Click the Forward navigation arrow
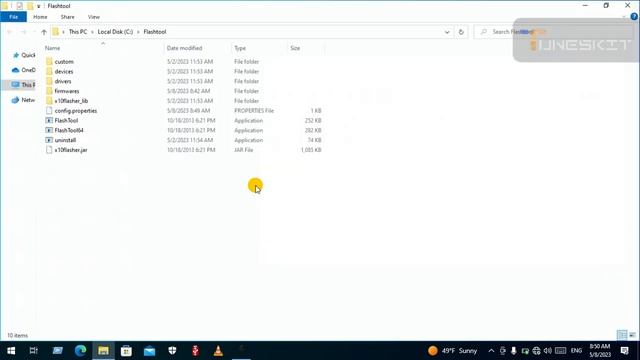Screen dimensions: 640x360 (23, 32)
